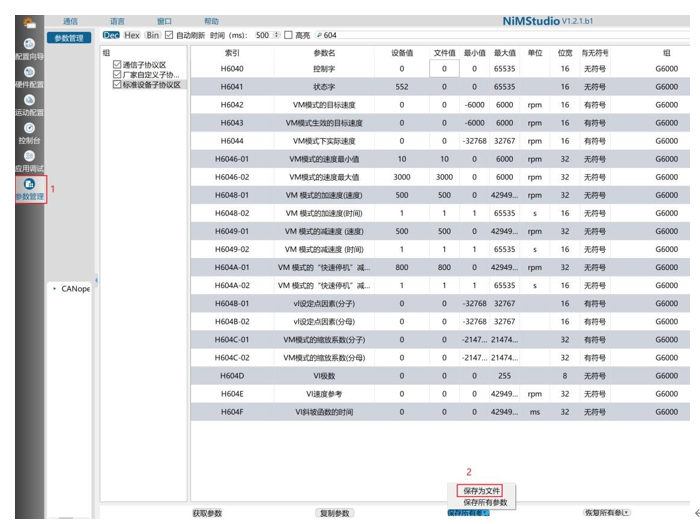Click the 获取参数 button
700x524 pixels.
[207, 513]
